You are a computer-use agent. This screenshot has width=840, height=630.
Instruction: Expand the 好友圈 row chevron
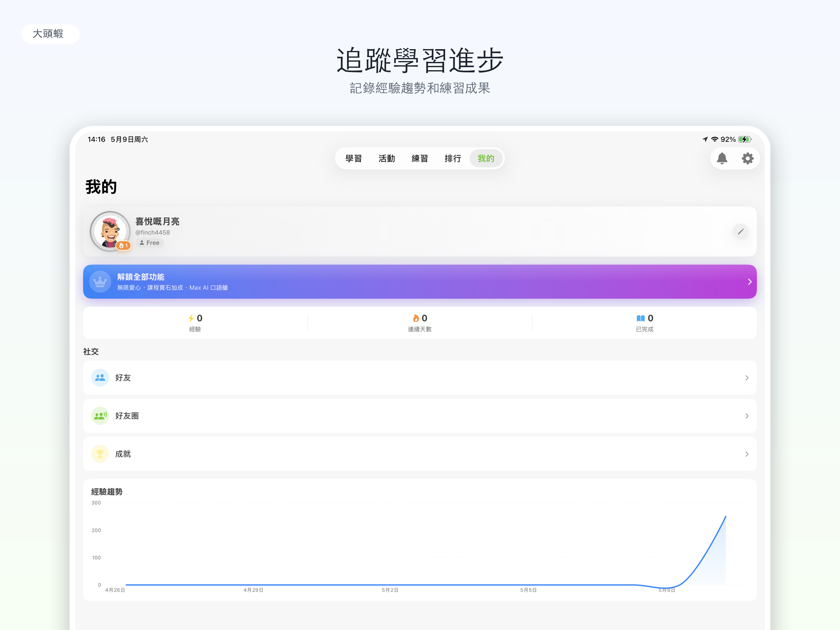tap(747, 416)
